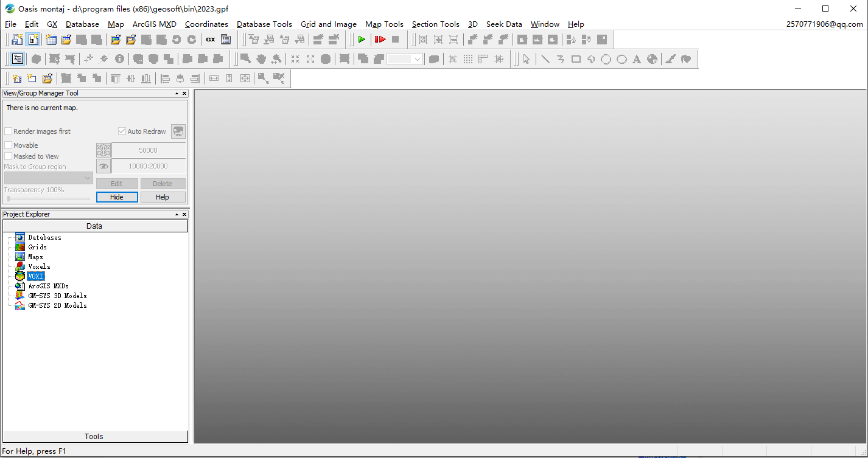Open the Database Tools menu

pos(264,24)
